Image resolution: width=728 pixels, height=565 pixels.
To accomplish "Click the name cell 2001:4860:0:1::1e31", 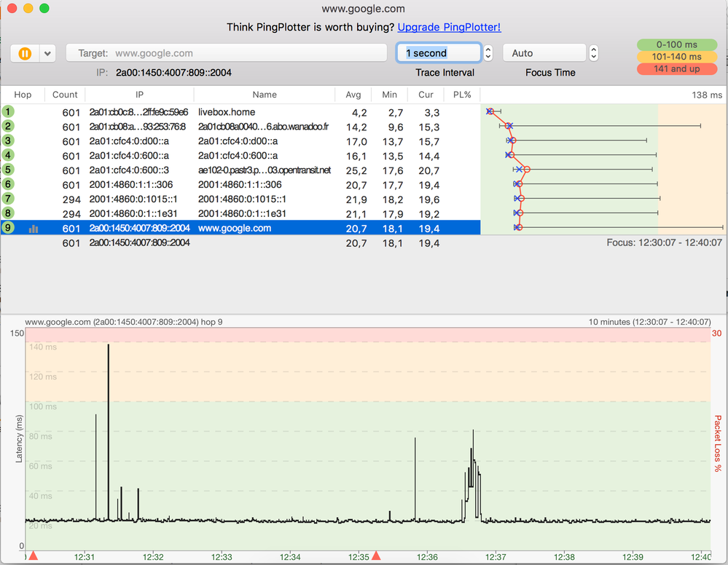I will pyautogui.click(x=242, y=213).
